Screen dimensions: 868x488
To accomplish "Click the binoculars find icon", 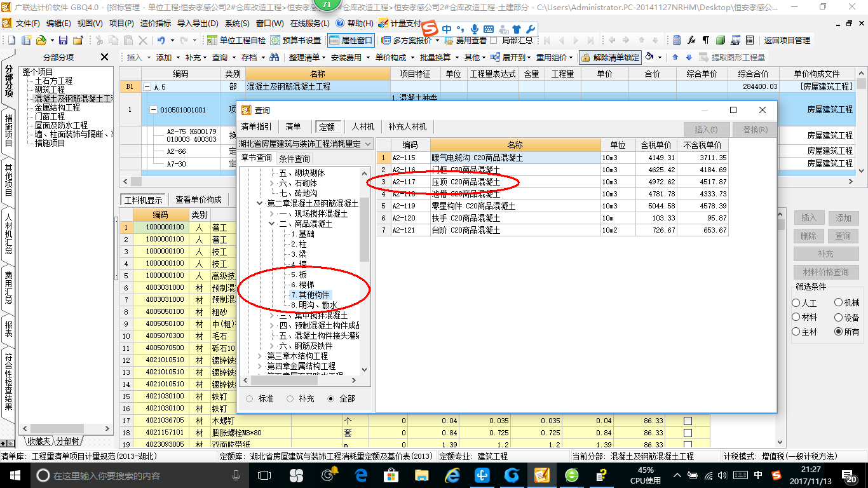I will pyautogui.click(x=275, y=57).
